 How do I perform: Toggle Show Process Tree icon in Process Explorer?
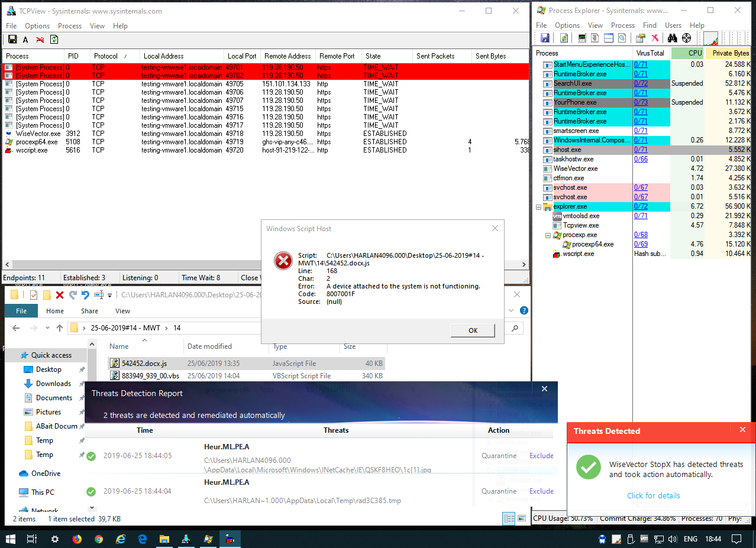(595, 38)
